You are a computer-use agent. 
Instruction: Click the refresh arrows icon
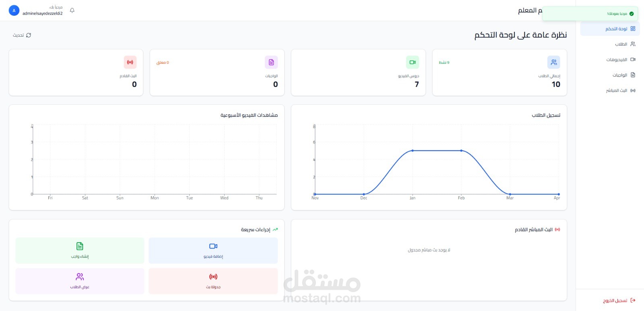pos(29,35)
